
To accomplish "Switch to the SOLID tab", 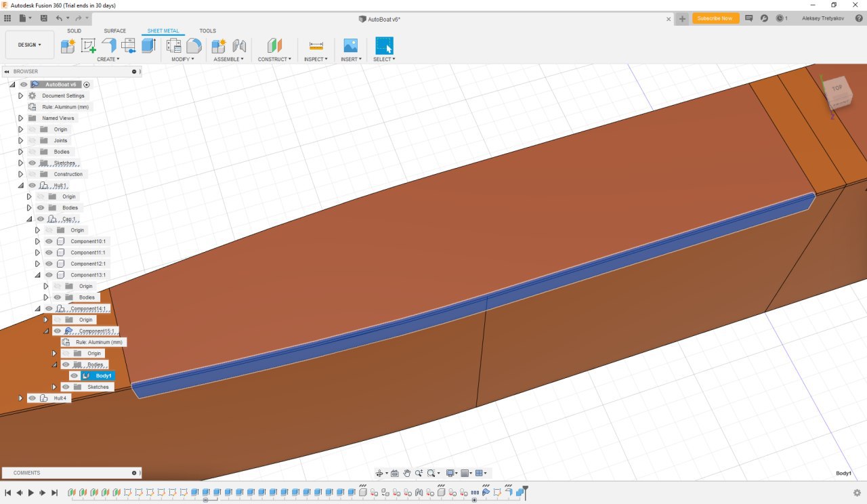I will pos(74,30).
